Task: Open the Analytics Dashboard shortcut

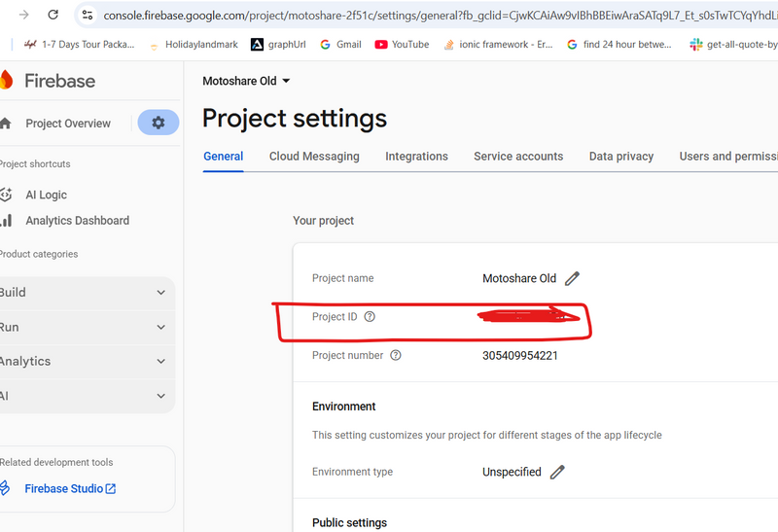Action: (77, 221)
